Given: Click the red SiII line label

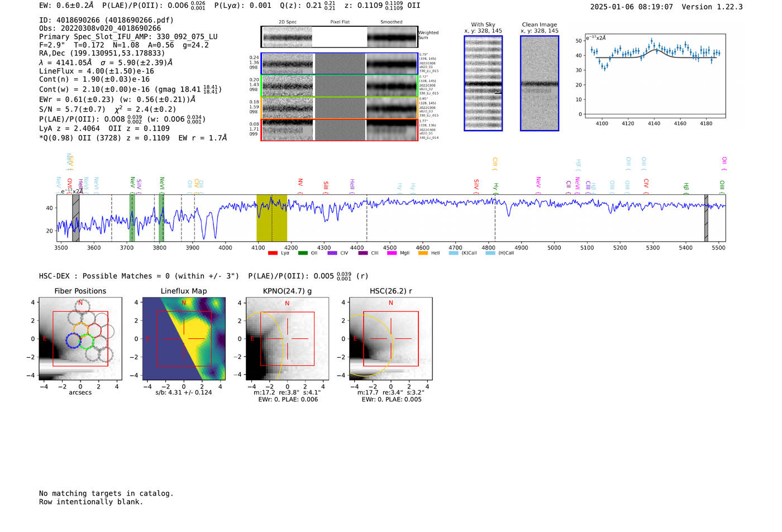Looking at the screenshot, I should click(x=326, y=186).
